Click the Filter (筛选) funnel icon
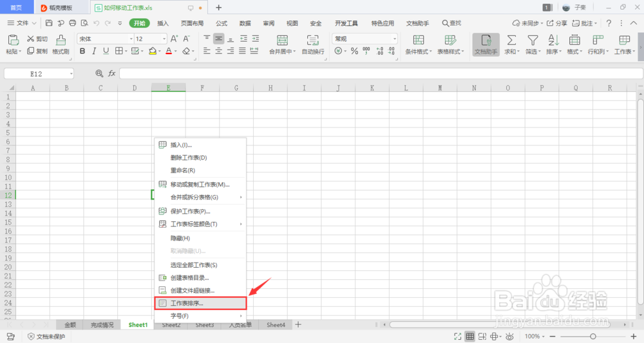The image size is (644, 343). tap(533, 40)
